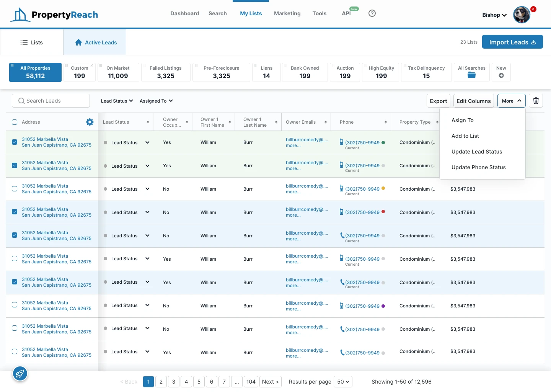
Task: Go to page 2 in pagination
Action: click(161, 382)
